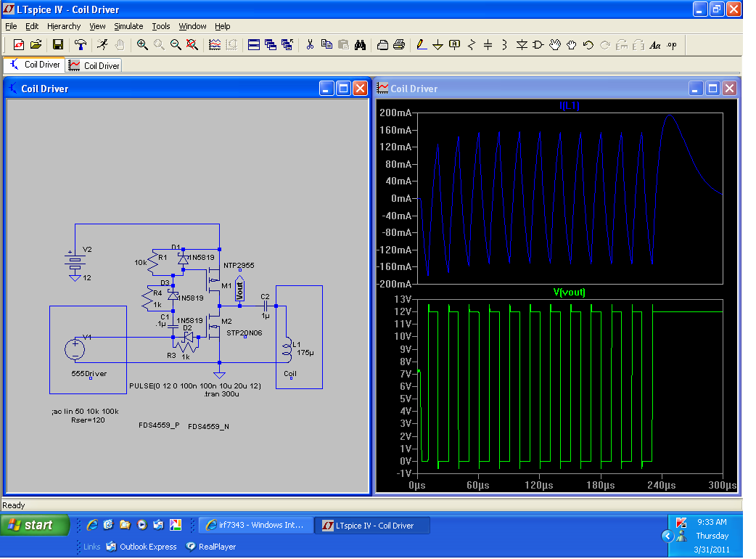Viewport: 756px width, 559px height.
Task: Click the PULSE source value text
Action: point(195,385)
